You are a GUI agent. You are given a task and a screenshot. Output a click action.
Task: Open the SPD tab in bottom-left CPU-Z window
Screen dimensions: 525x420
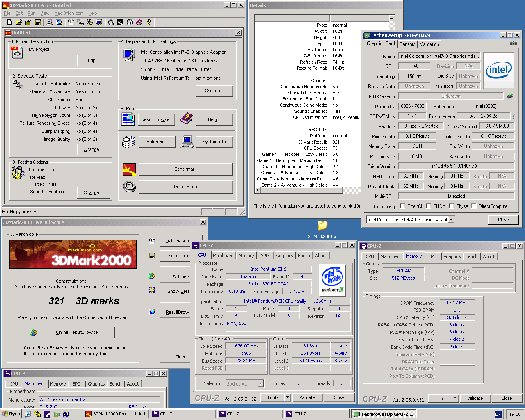pyautogui.click(x=77, y=384)
